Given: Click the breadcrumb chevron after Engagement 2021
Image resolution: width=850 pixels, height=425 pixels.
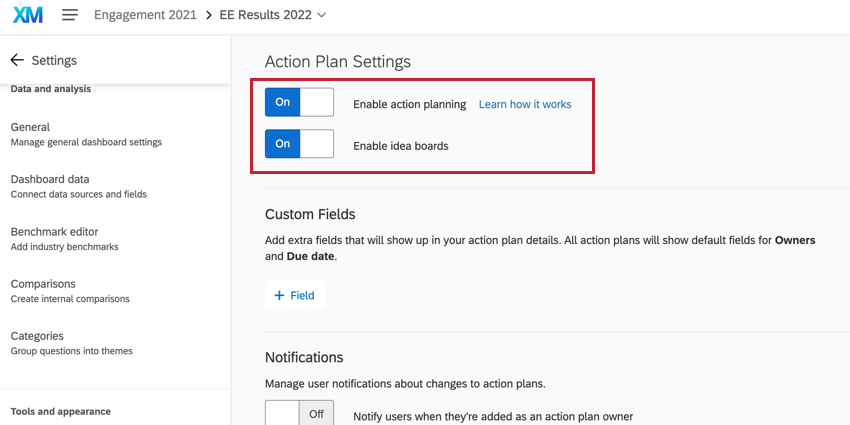Looking at the screenshot, I should [208, 16].
